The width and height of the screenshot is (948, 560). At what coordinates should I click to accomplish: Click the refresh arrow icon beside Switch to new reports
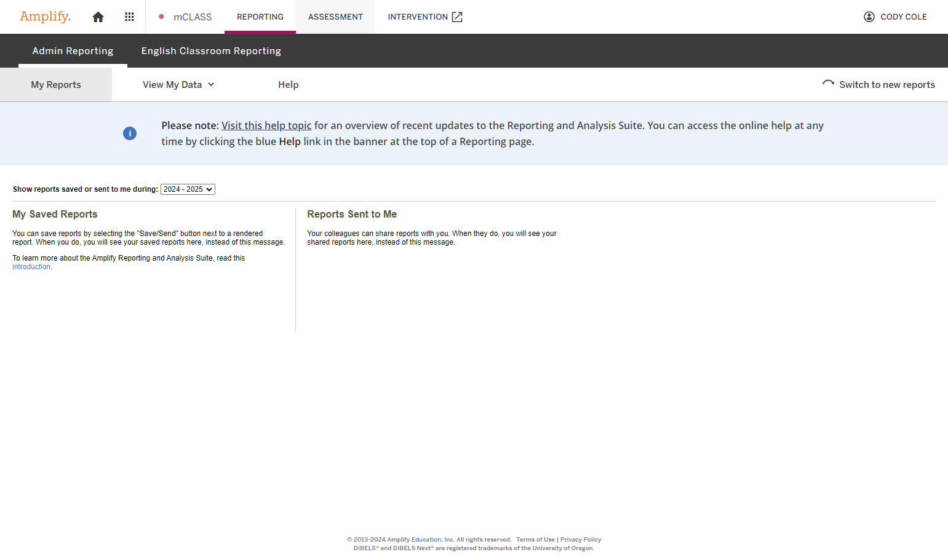(828, 84)
